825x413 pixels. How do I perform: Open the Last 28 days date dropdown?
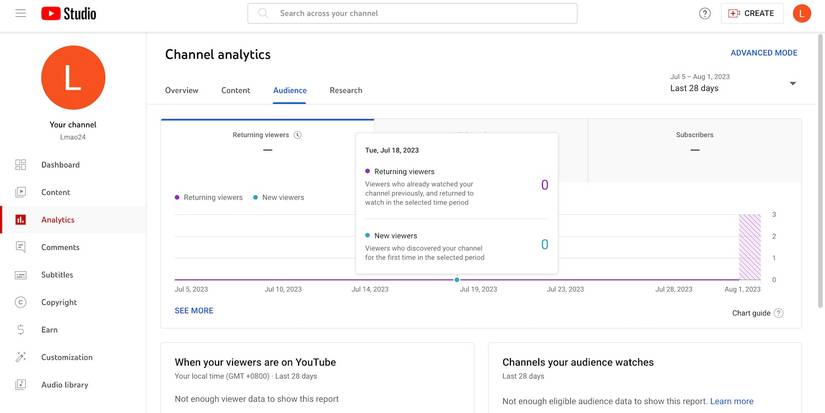tap(733, 83)
